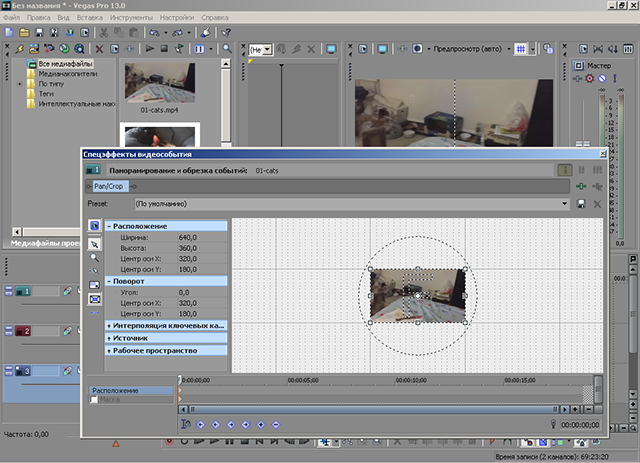Image resolution: width=640 pixels, height=463 pixels.
Task: Expand the Рабочее пространство section
Action: [x=109, y=351]
